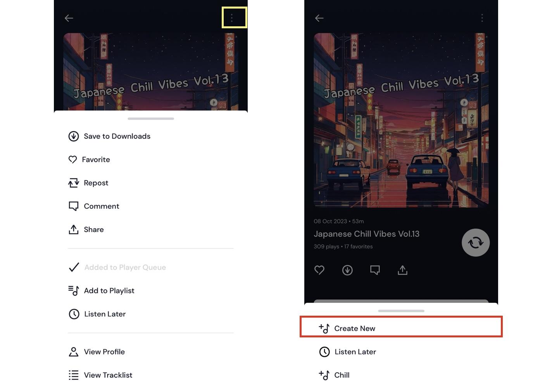Click playlist note icon beside Add to Playlist

(74, 291)
